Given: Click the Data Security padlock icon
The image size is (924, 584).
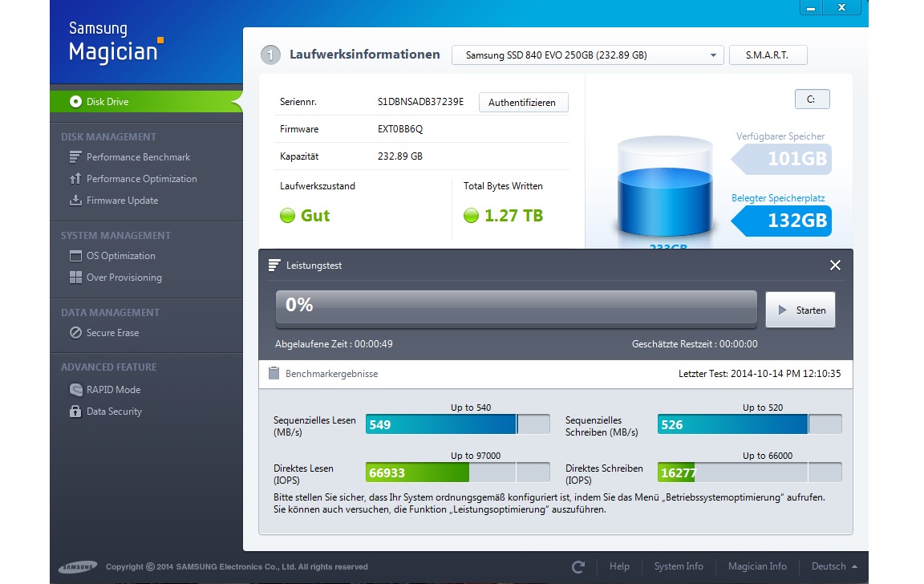Looking at the screenshot, I should coord(75,412).
